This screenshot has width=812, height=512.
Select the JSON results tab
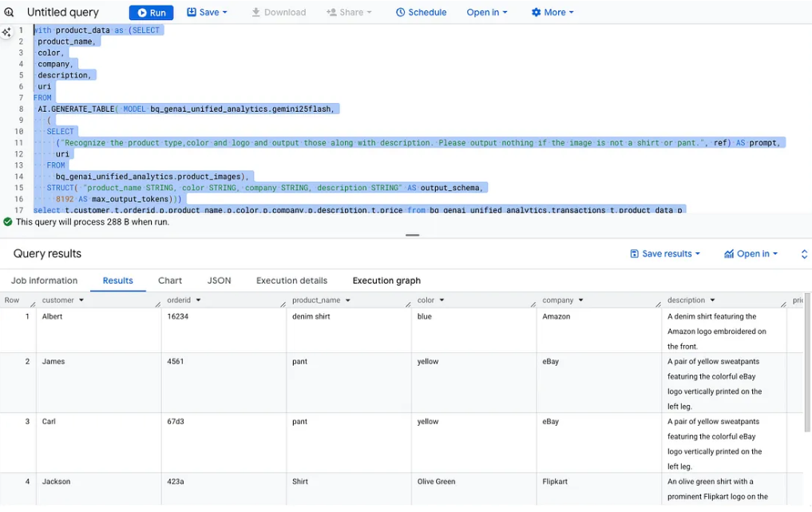coord(219,280)
